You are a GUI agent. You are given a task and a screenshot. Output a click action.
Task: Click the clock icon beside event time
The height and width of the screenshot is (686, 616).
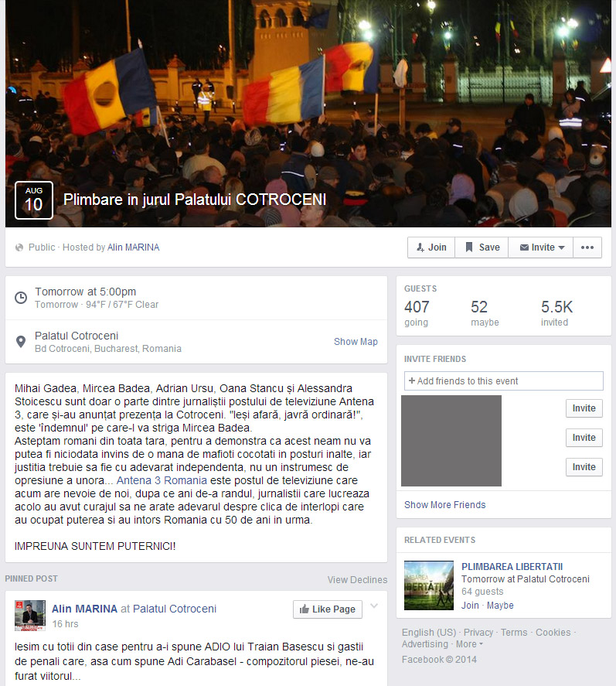click(x=21, y=298)
